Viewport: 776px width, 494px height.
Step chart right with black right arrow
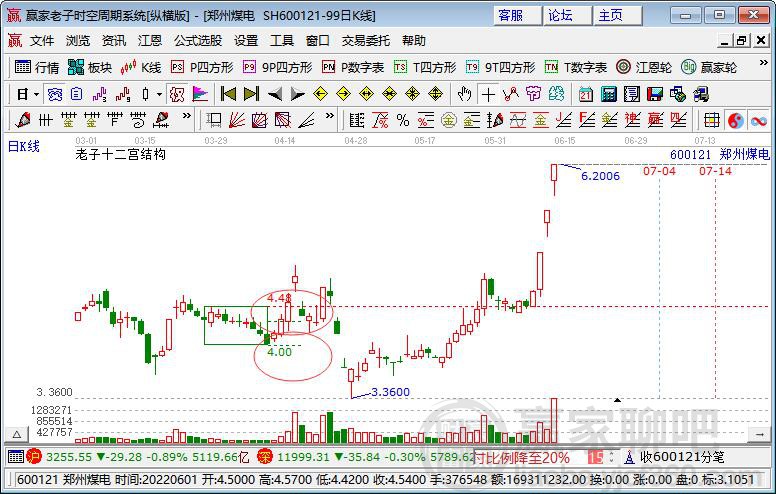297,94
